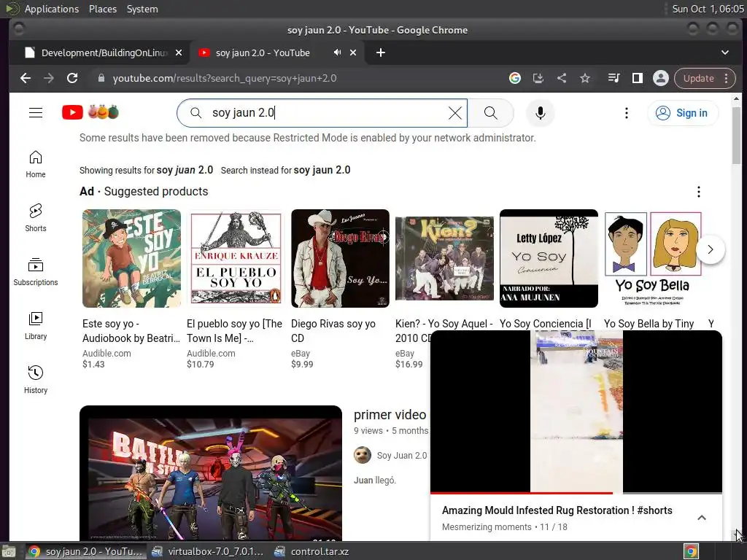747x560 pixels.
Task: Go back with the browser back arrow
Action: pos(26,78)
